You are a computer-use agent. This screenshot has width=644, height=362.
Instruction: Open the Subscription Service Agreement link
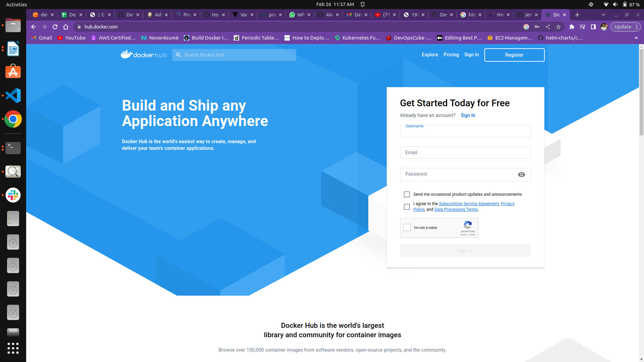pos(469,204)
